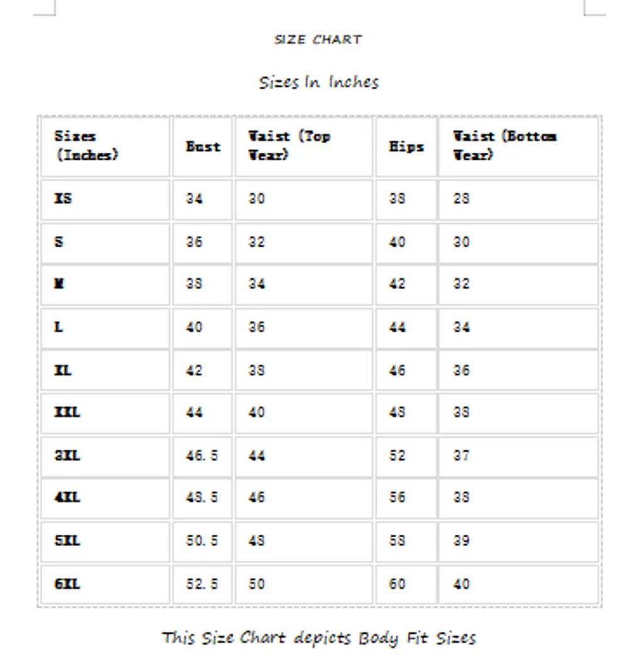
Task: Select the 4XL hips value 56
Action: (x=397, y=498)
